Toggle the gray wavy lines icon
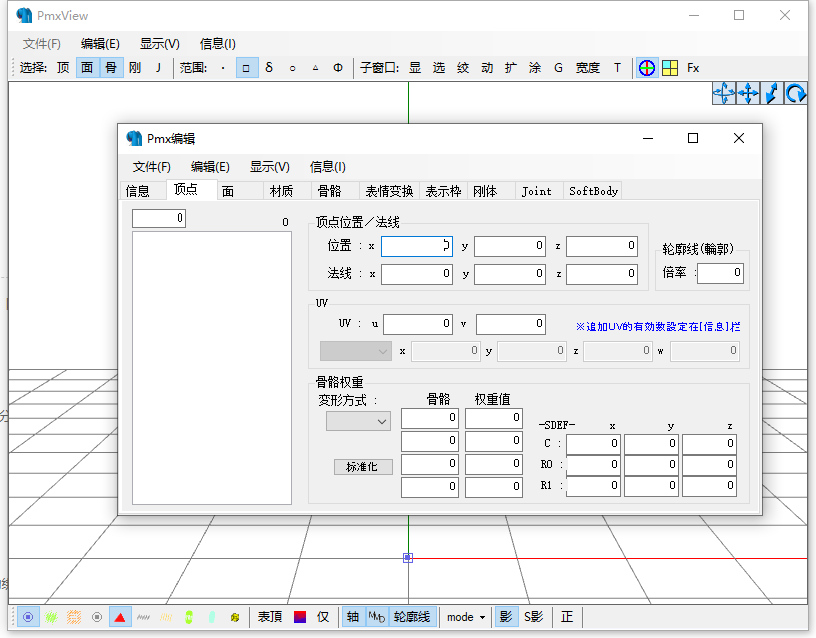Screen dimensions: 816x638 (x=143, y=617)
